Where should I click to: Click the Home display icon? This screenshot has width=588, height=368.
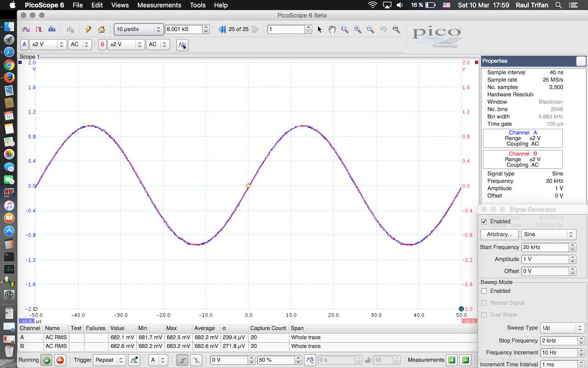(x=102, y=29)
